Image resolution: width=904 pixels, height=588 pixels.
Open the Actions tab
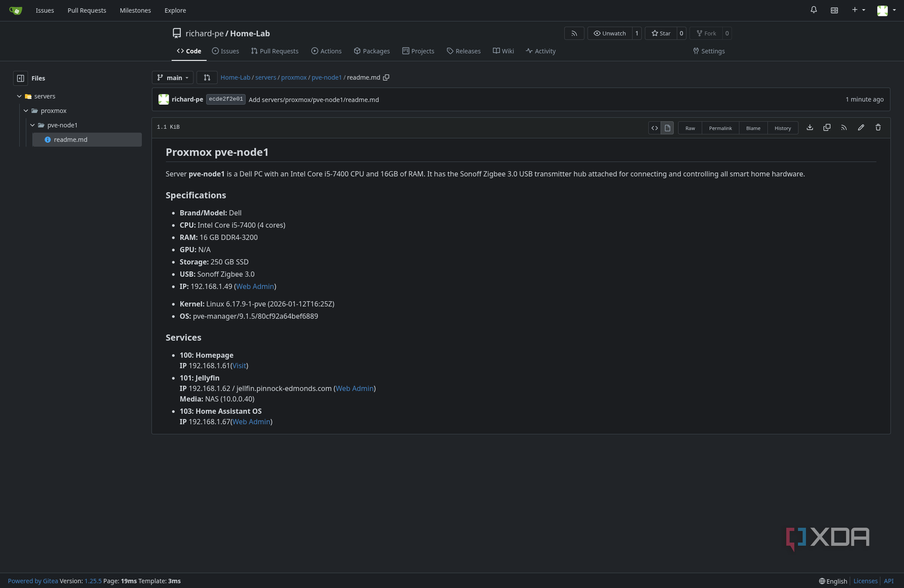click(327, 51)
